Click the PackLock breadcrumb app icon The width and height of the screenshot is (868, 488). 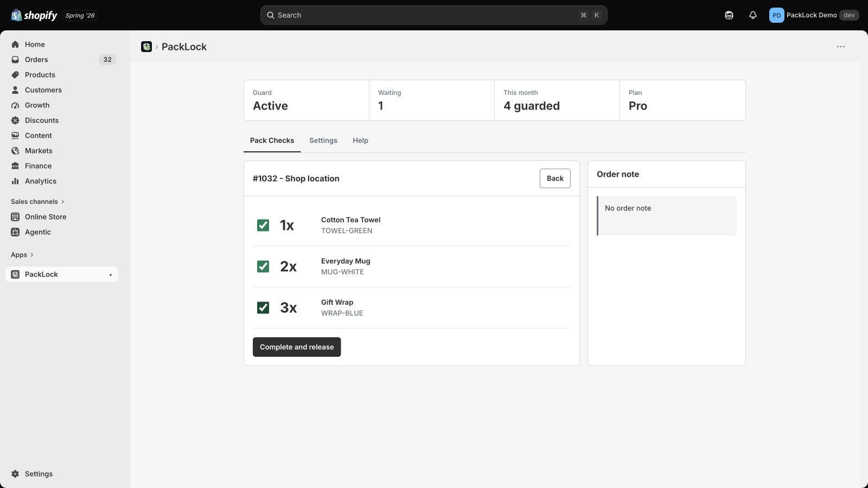[x=146, y=47]
